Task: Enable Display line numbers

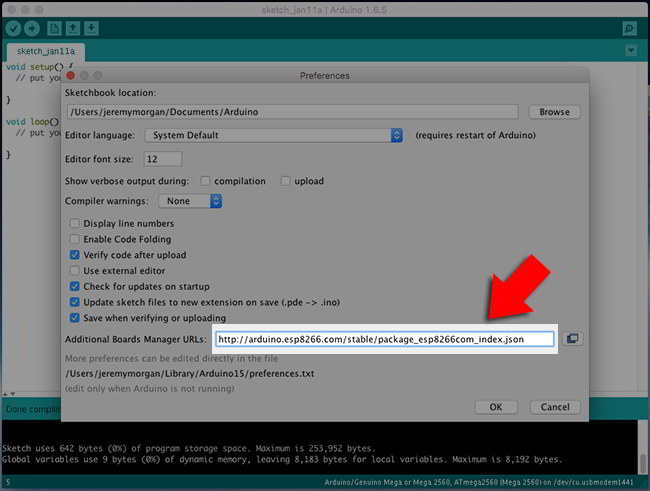Action: pyautogui.click(x=75, y=224)
